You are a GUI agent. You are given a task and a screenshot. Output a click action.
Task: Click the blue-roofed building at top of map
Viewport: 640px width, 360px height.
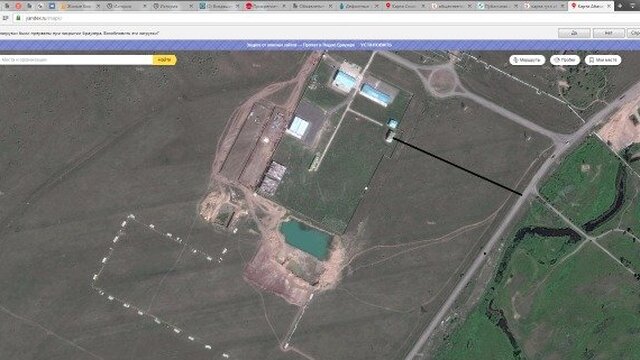[344, 80]
